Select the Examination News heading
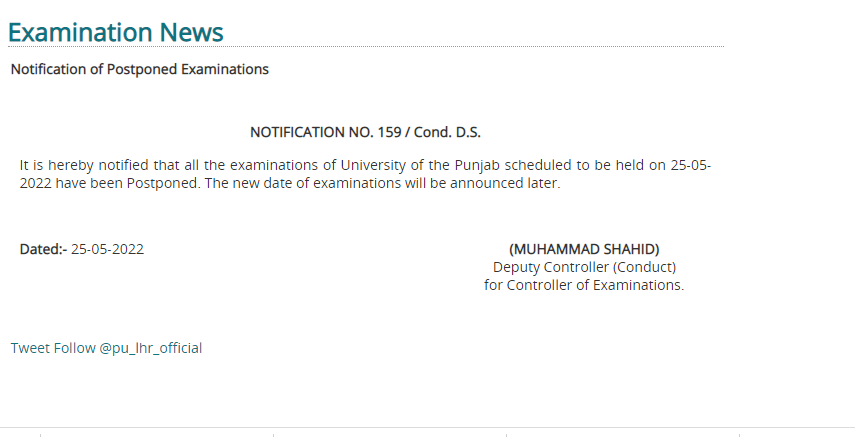 tap(116, 32)
